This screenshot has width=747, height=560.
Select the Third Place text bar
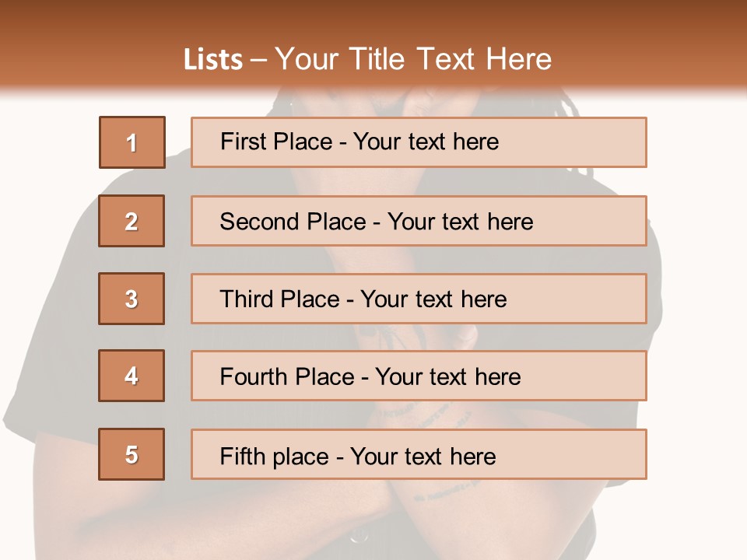pyautogui.click(x=419, y=299)
